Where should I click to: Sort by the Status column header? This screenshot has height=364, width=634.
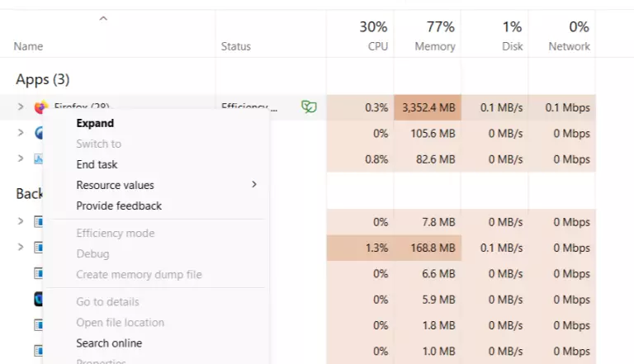pos(236,46)
